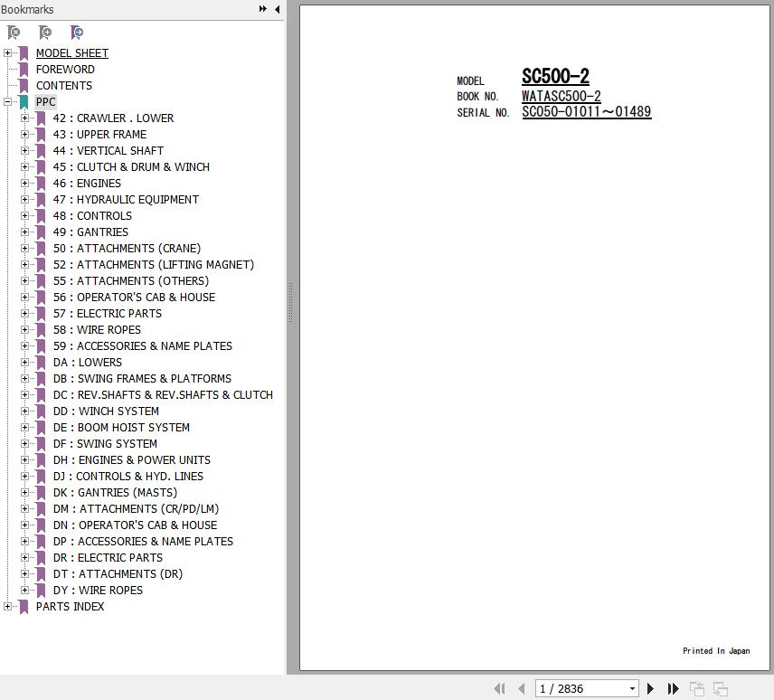Click the SC500-2 model heading on the page
Image resolution: width=774 pixels, height=700 pixels.
tap(555, 77)
